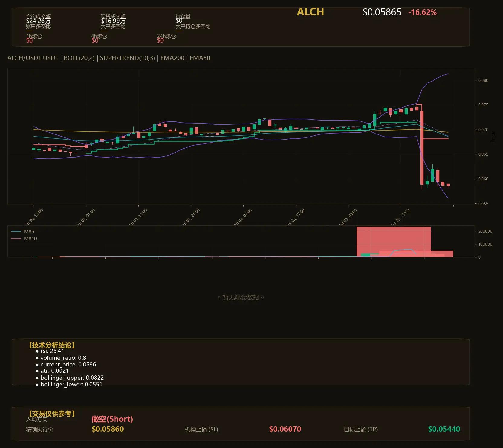Click the 大户持仓多空比 label
This screenshot has height=448, width=503.
pyautogui.click(x=193, y=26)
